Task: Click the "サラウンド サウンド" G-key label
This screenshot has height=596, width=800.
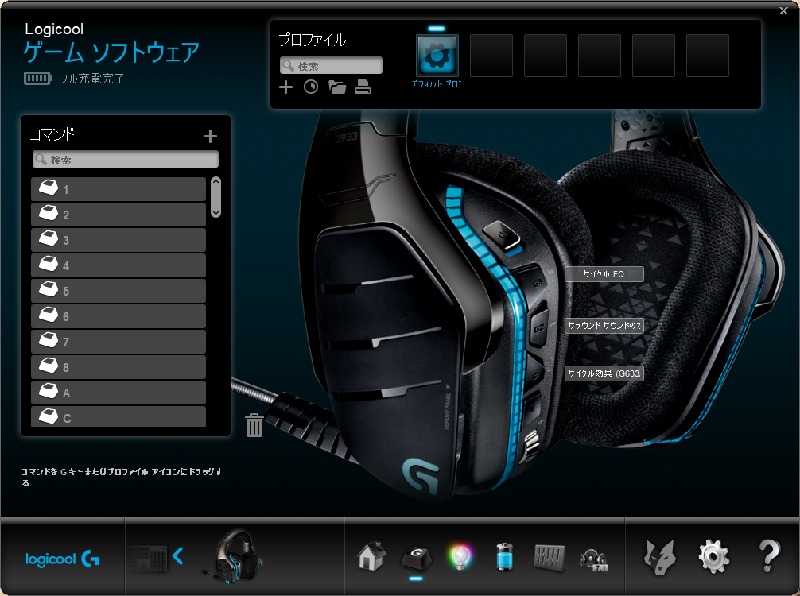Action: pyautogui.click(x=604, y=326)
